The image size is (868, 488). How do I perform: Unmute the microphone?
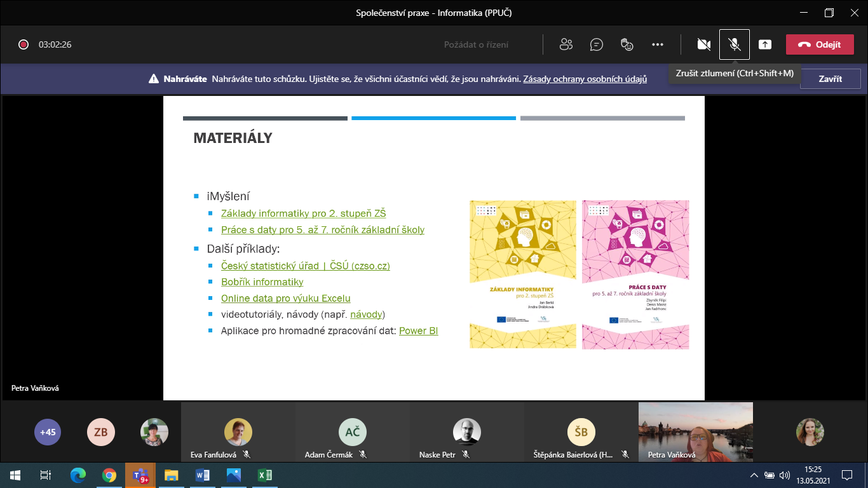tap(734, 44)
